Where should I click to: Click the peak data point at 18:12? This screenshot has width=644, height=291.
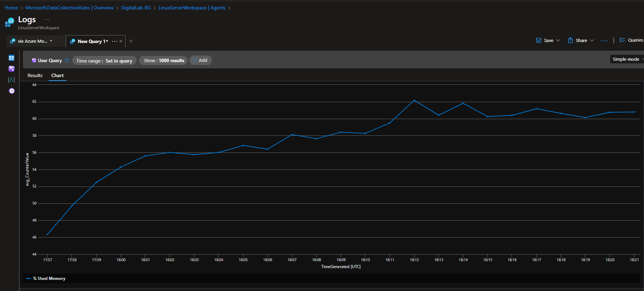point(414,100)
